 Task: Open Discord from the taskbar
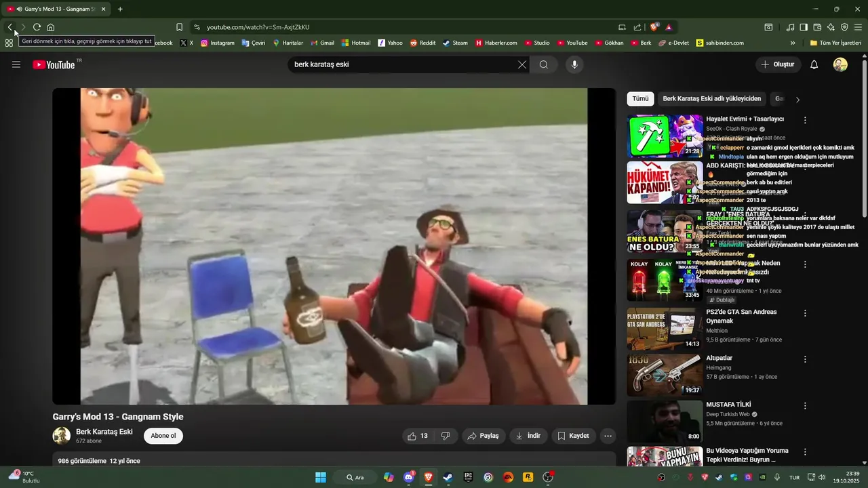point(409,477)
